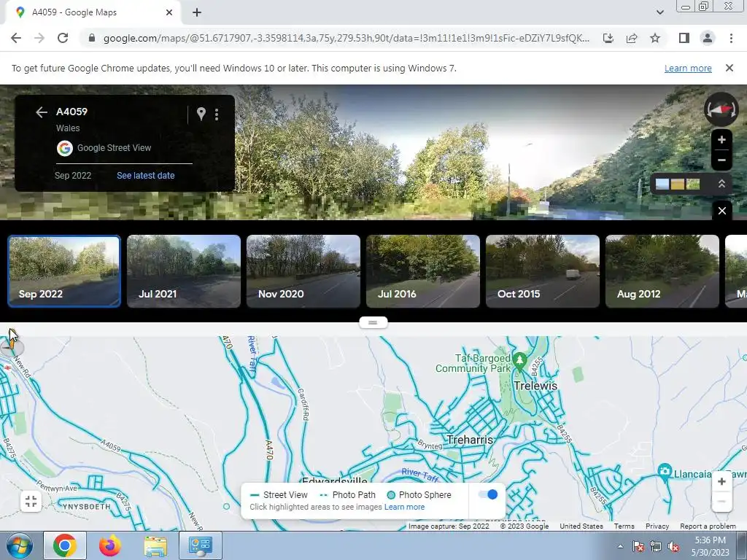Open the Privacy link
747x560 pixels.
point(657,526)
